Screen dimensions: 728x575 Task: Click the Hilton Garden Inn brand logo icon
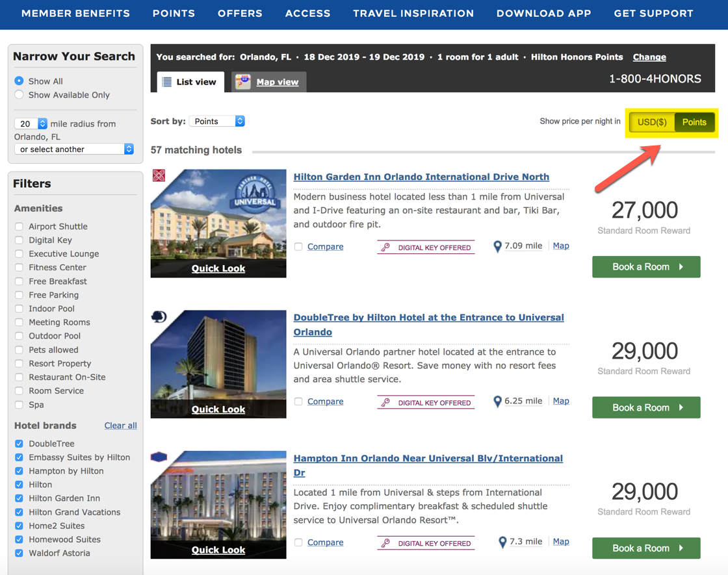tap(159, 175)
